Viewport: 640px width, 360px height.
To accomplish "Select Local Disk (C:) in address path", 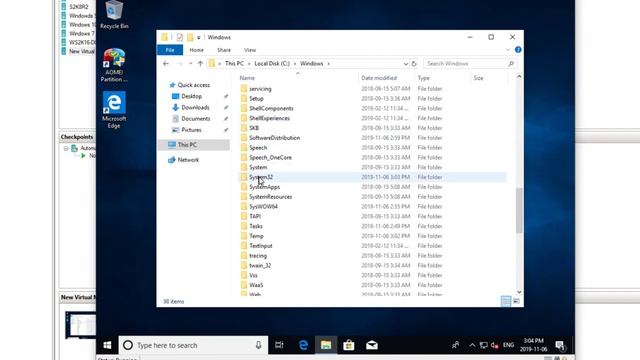I will click(x=272, y=64).
